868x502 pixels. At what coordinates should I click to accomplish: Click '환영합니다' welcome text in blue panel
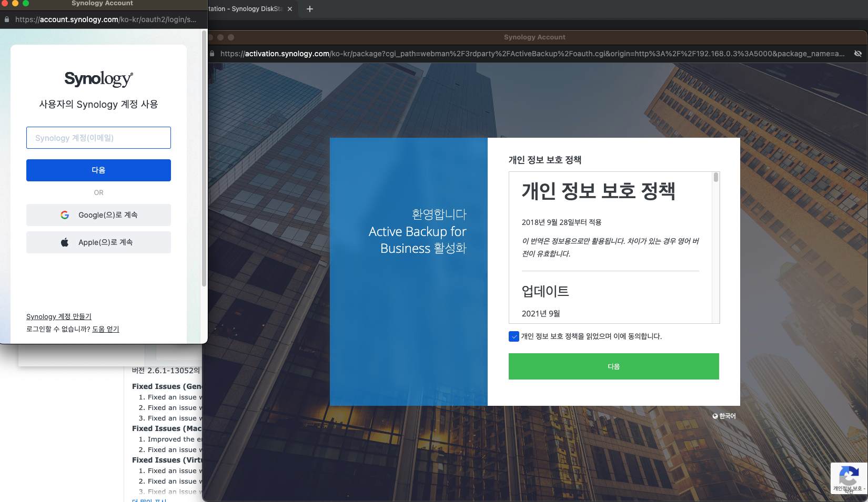click(439, 214)
